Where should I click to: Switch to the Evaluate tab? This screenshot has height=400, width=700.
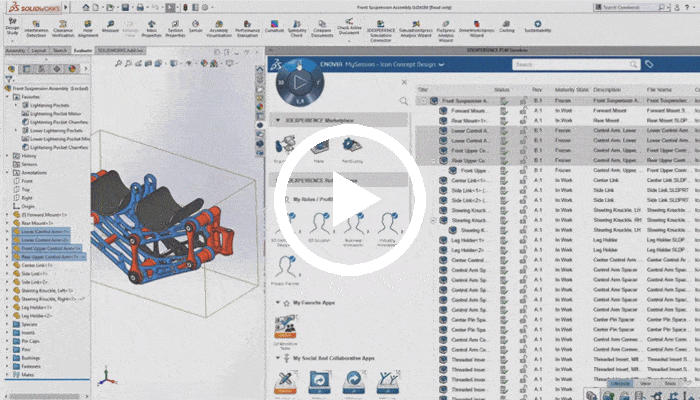click(x=83, y=50)
